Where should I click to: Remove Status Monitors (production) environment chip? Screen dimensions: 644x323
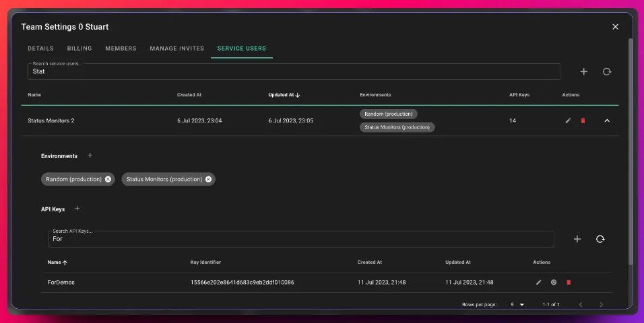pyautogui.click(x=208, y=180)
